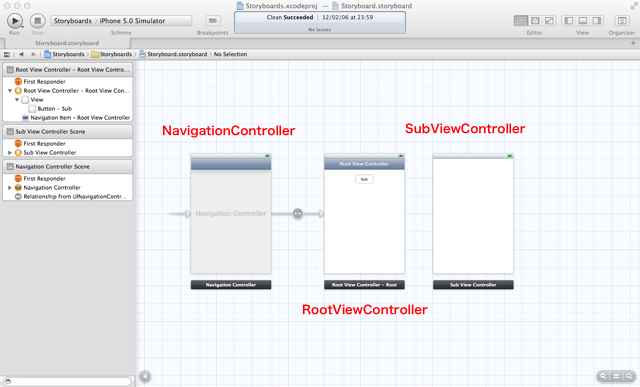Click the Navigation Controller orange icon

(x=18, y=187)
